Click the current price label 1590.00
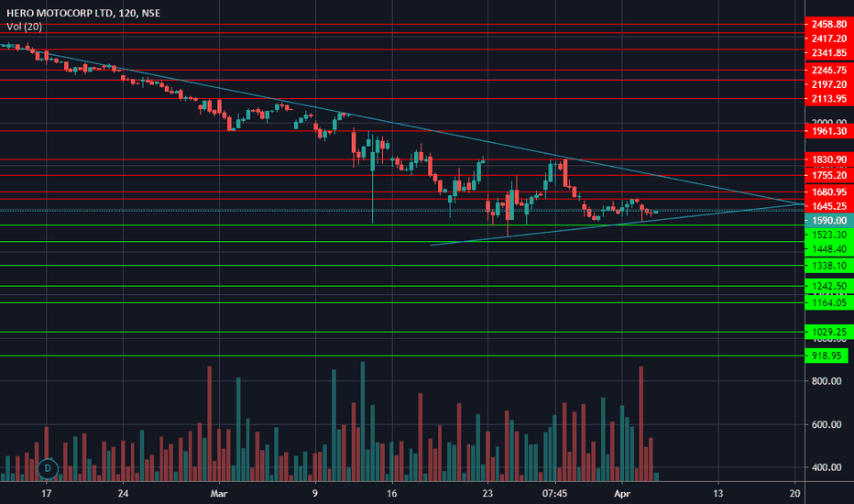Screen dimensions: 854x504 829,221
